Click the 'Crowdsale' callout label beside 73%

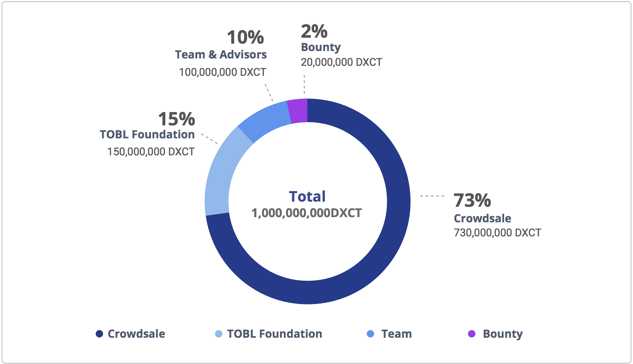tap(482, 218)
